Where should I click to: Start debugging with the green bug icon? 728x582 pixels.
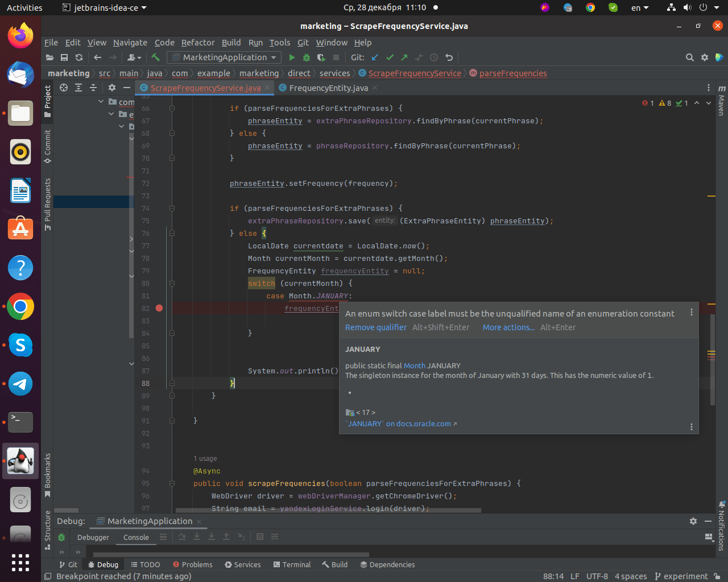[x=307, y=57]
